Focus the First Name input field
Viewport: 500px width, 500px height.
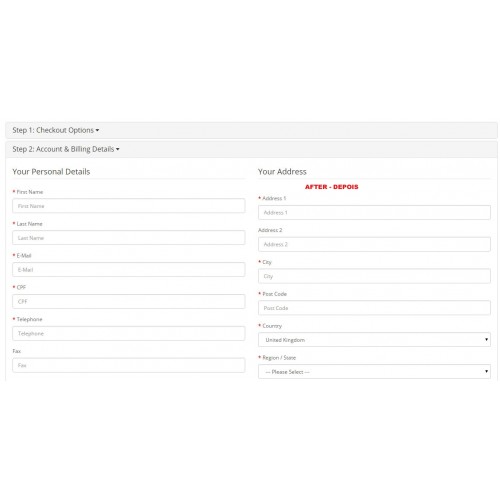tap(129, 206)
